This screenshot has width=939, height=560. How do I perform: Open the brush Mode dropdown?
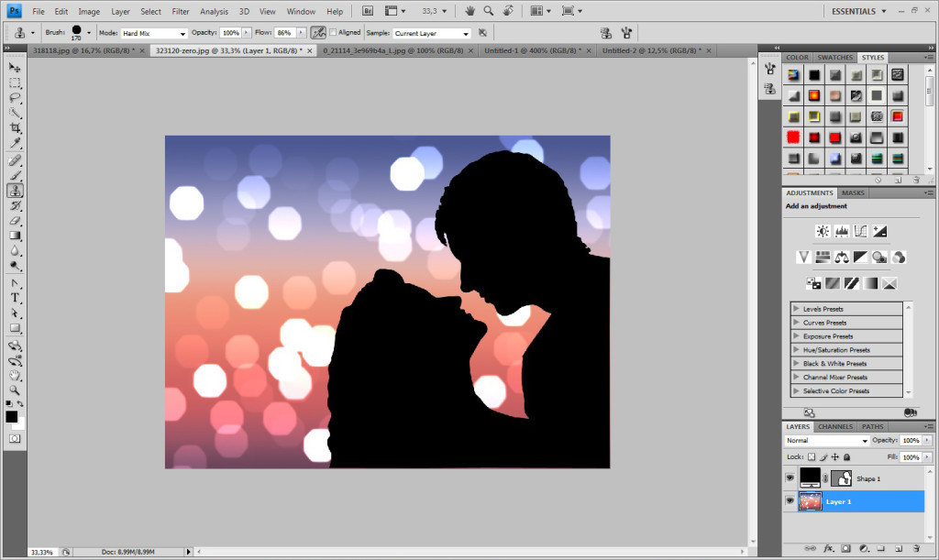pyautogui.click(x=154, y=33)
